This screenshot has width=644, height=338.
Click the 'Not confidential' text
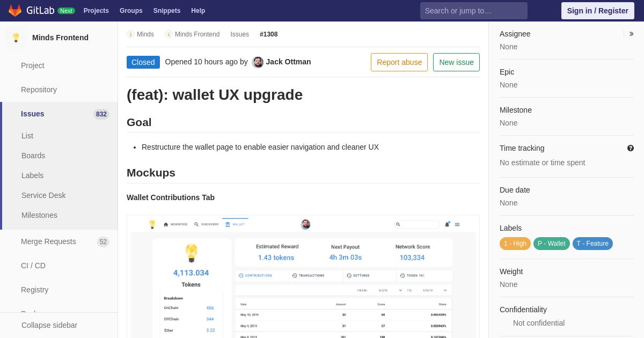(539, 323)
